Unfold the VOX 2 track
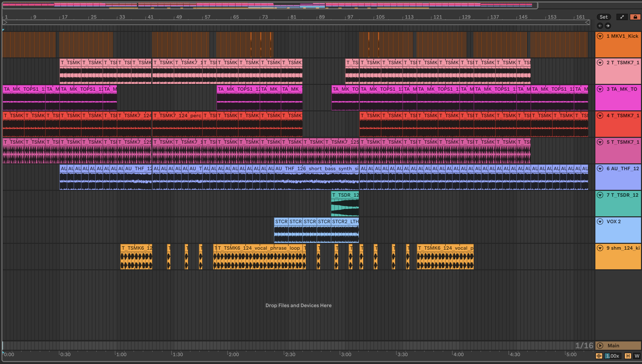Viewport: 642px width, 364px height. click(600, 221)
